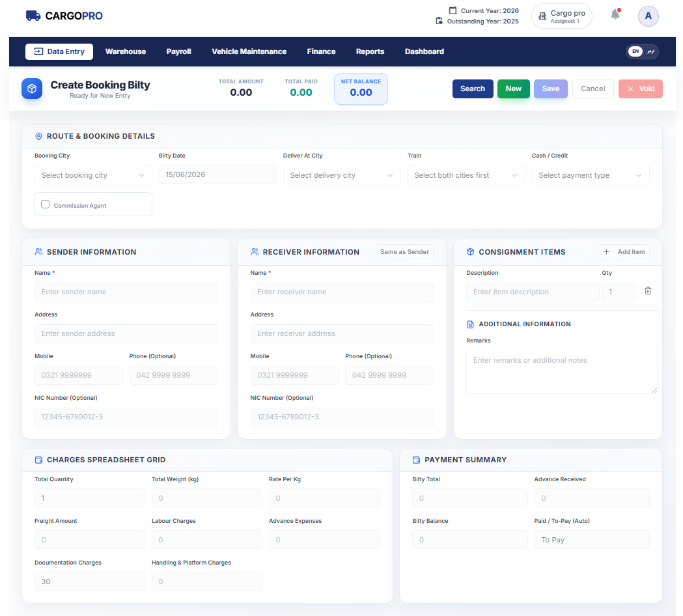Click the Search button

(x=473, y=89)
